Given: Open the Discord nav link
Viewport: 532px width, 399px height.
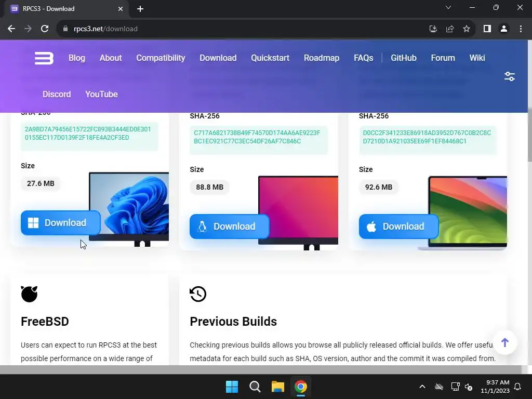Looking at the screenshot, I should click(x=57, y=95).
